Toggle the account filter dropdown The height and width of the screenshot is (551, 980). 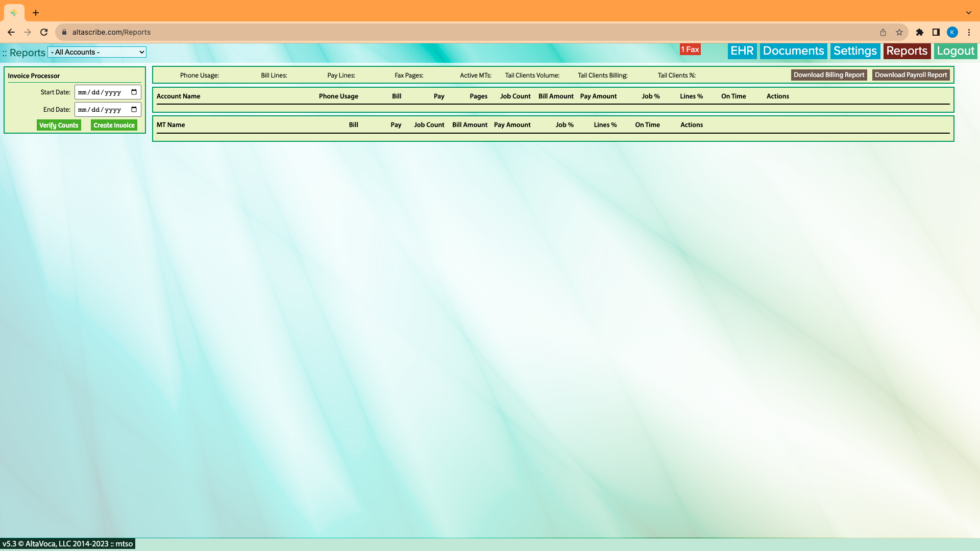[x=97, y=52]
